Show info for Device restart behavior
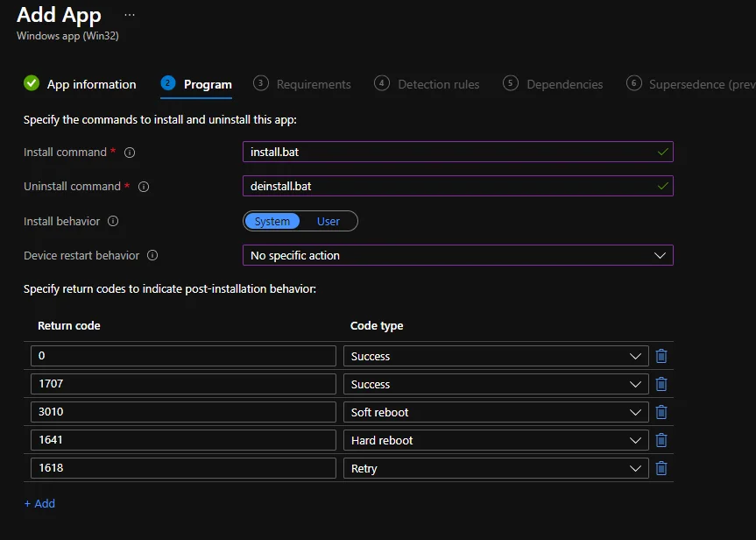 [152, 255]
